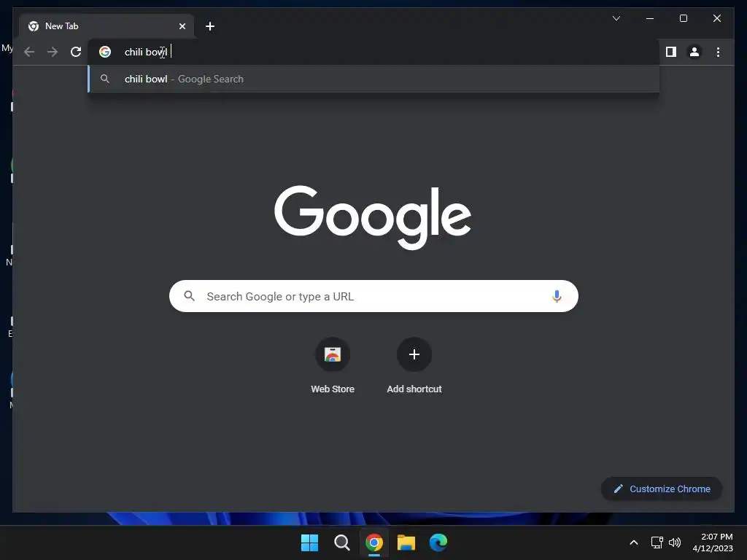Viewport: 747px width, 560px height.
Task: Open the Windows Start menu
Action: pos(309,542)
